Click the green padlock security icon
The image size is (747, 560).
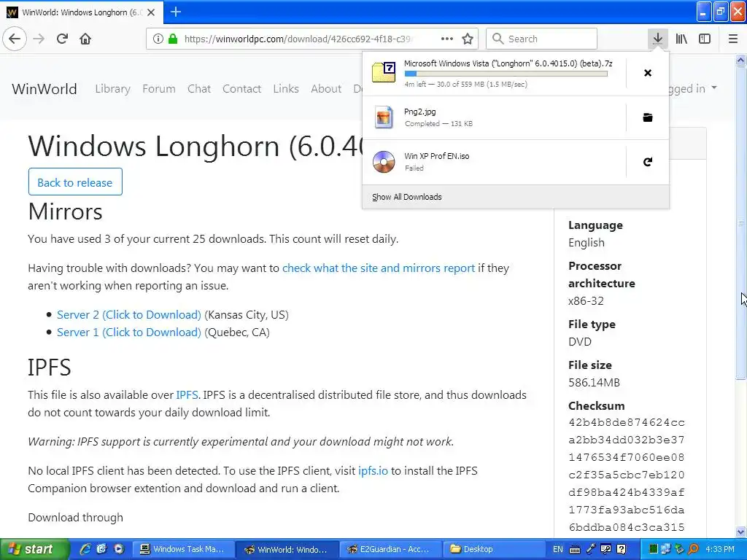[x=173, y=39]
